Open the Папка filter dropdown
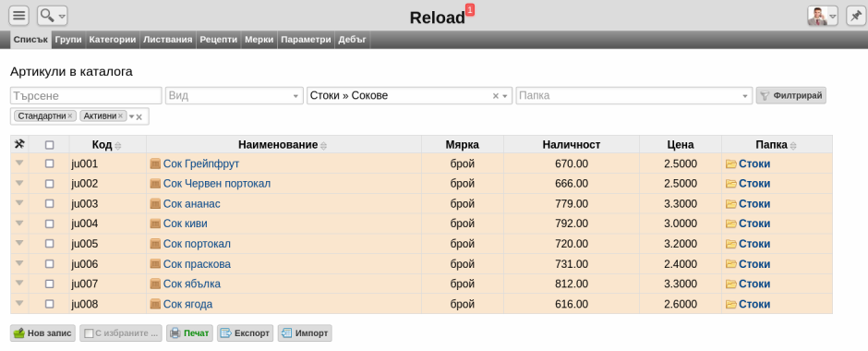Viewport: 868px width, 351px height. (634, 96)
